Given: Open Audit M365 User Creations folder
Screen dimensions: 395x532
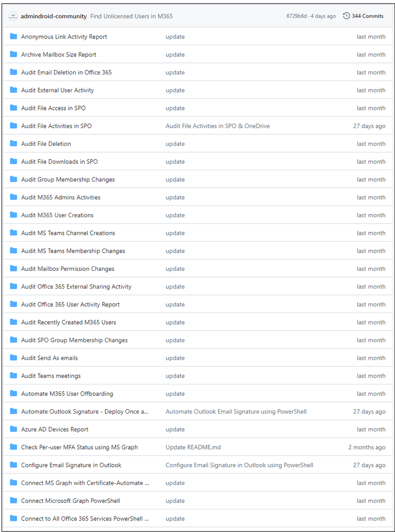Looking at the screenshot, I should click(x=57, y=215).
